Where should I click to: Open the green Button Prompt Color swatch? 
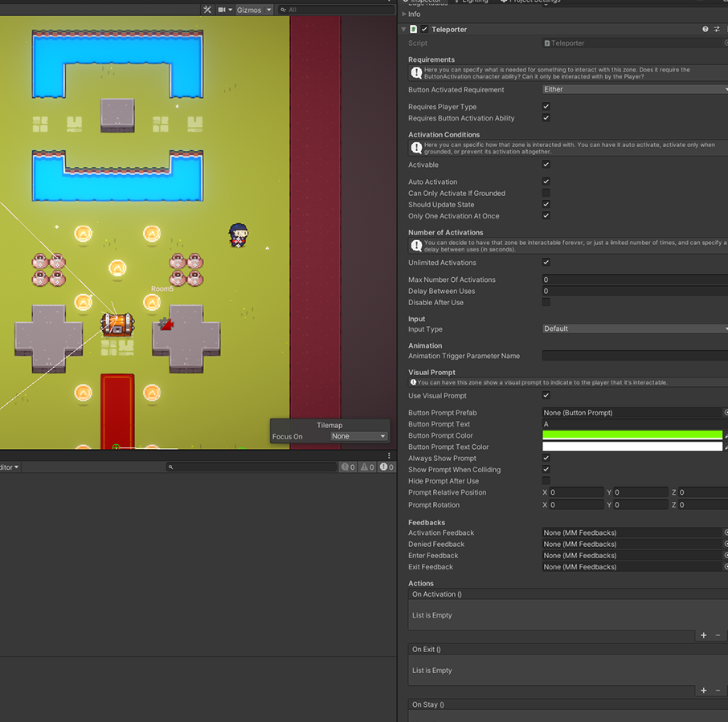pos(632,435)
